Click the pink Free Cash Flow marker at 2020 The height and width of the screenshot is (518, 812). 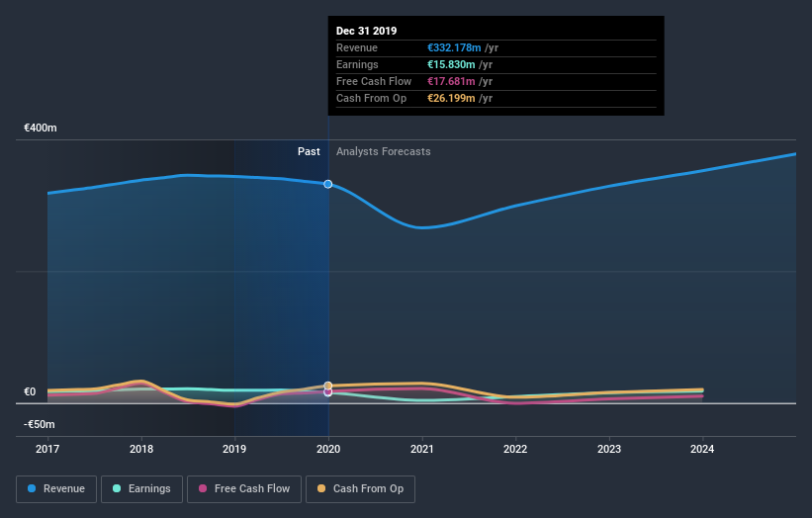(327, 392)
